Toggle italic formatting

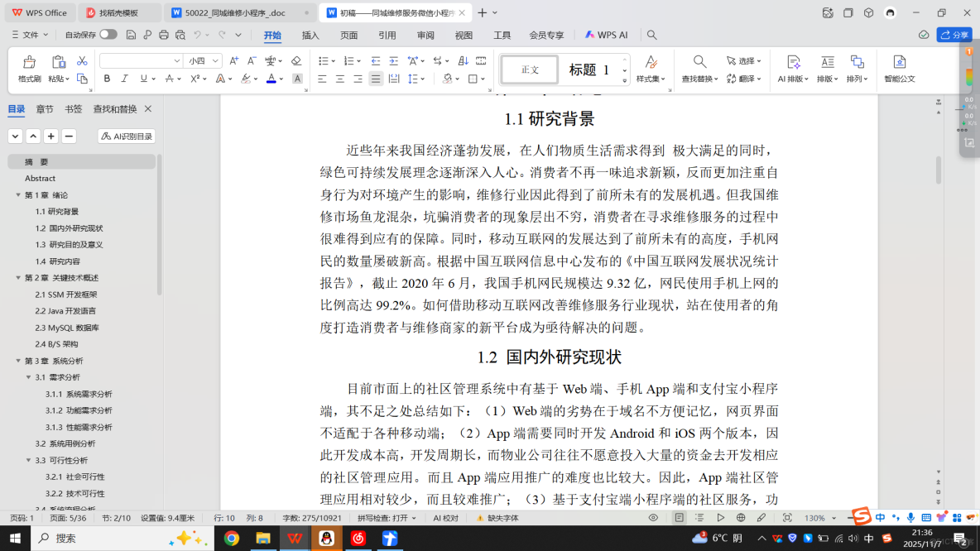point(125,77)
